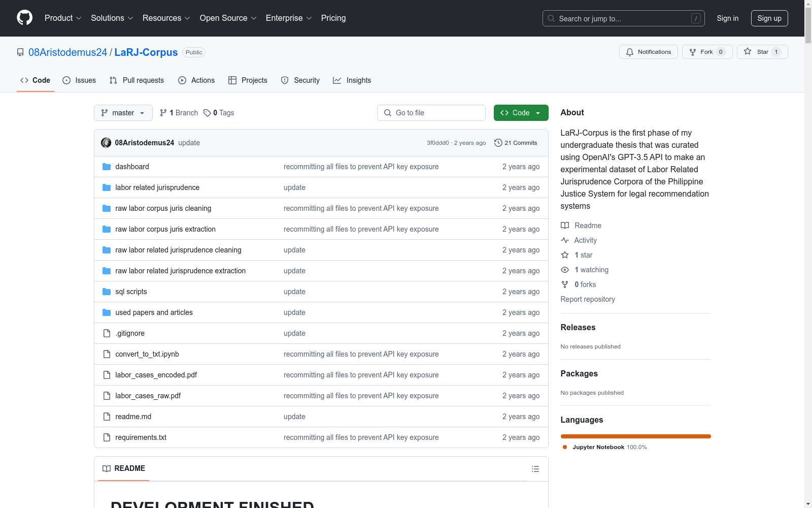
Task: Click the README outline list icon
Action: click(x=535, y=469)
